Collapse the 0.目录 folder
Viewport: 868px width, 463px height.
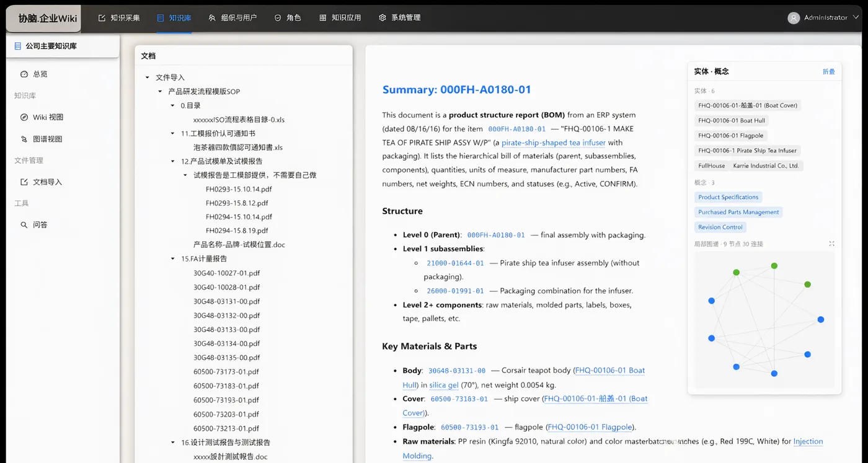[173, 105]
